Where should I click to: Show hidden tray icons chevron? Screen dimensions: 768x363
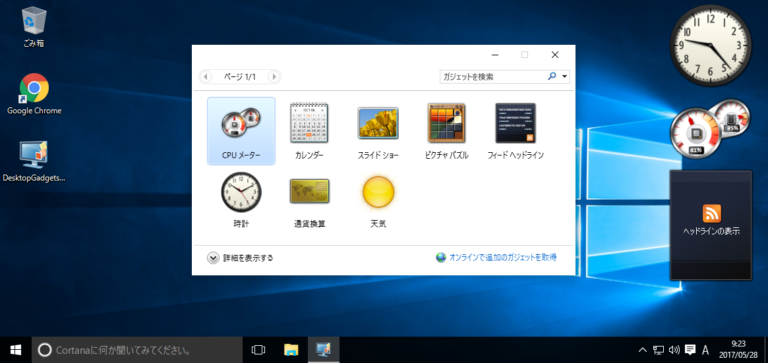click(643, 350)
